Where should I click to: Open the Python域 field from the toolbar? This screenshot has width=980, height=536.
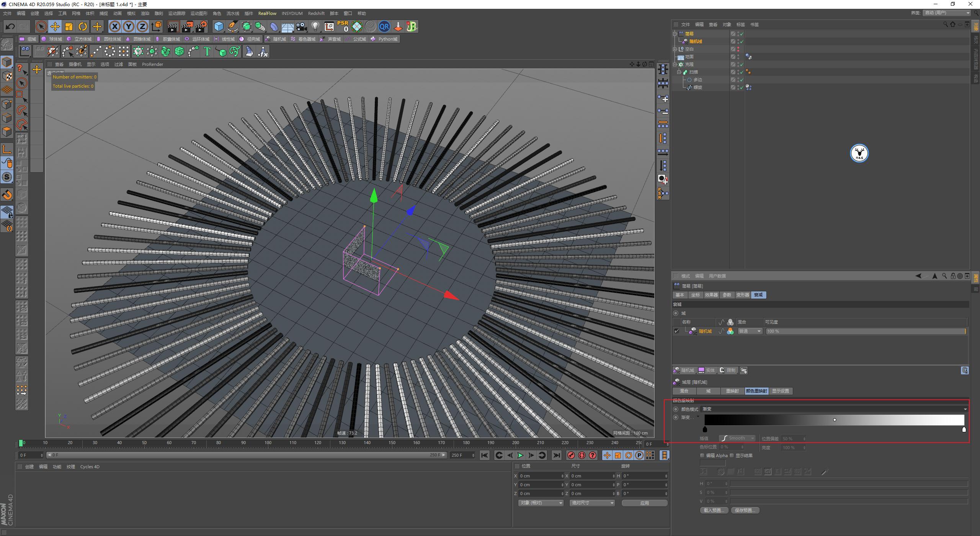384,39
